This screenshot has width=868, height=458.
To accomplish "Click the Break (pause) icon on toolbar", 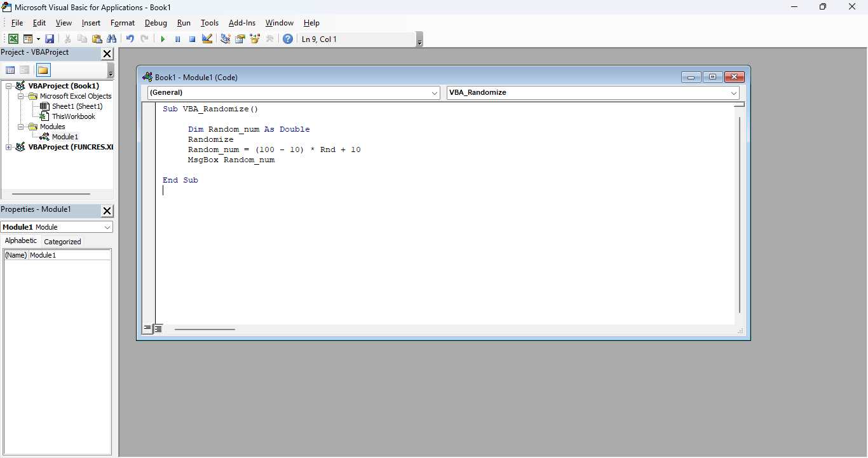I will [x=177, y=38].
